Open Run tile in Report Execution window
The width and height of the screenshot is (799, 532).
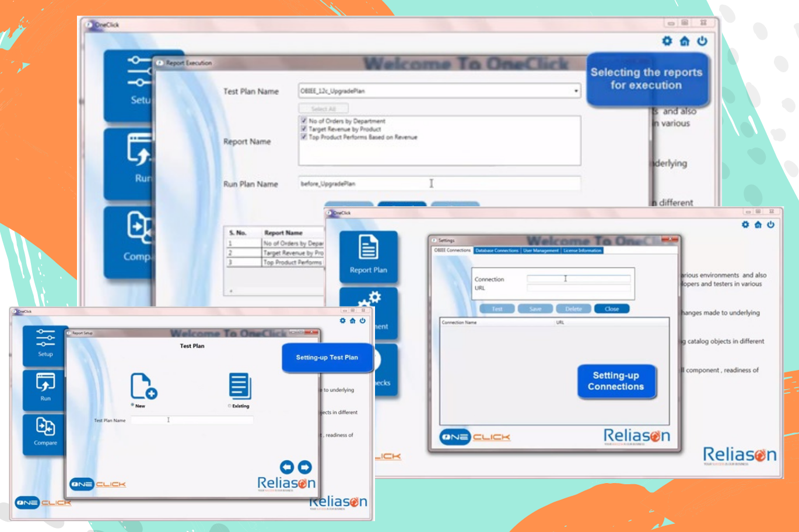coord(129,164)
